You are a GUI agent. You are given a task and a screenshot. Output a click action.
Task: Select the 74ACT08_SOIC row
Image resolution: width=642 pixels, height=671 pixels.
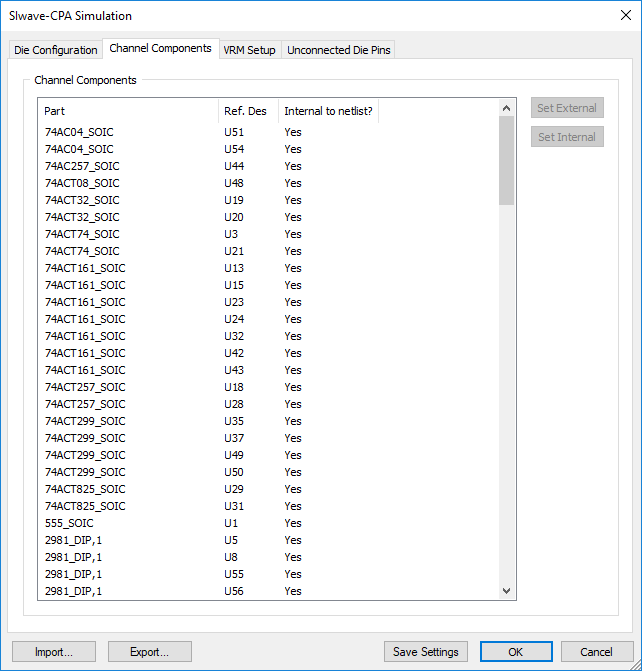point(268,183)
